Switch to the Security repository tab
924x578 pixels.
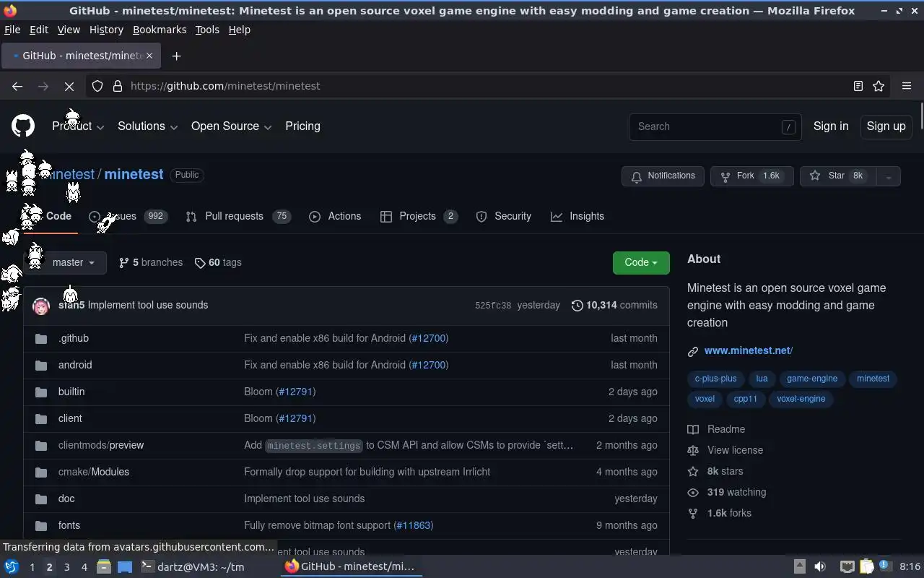point(503,216)
